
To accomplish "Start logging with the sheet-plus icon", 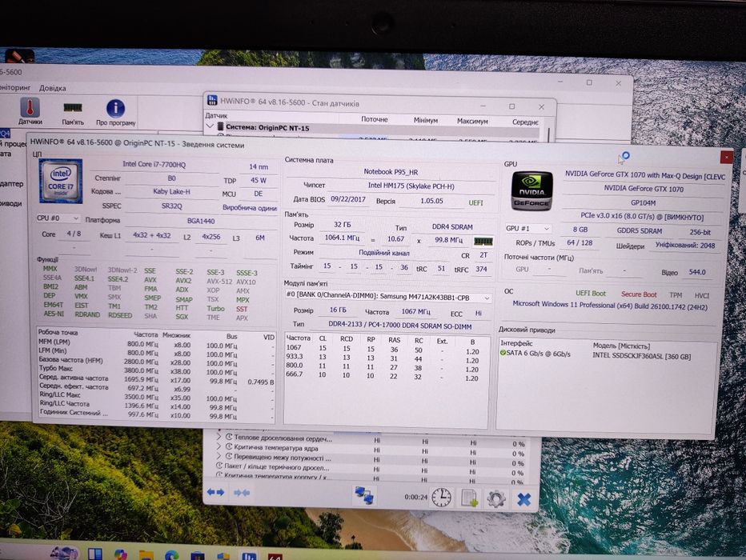I will (469, 498).
